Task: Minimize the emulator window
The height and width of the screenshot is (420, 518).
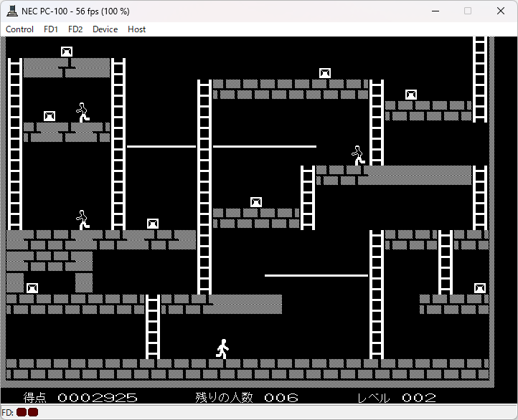Action: click(x=435, y=11)
